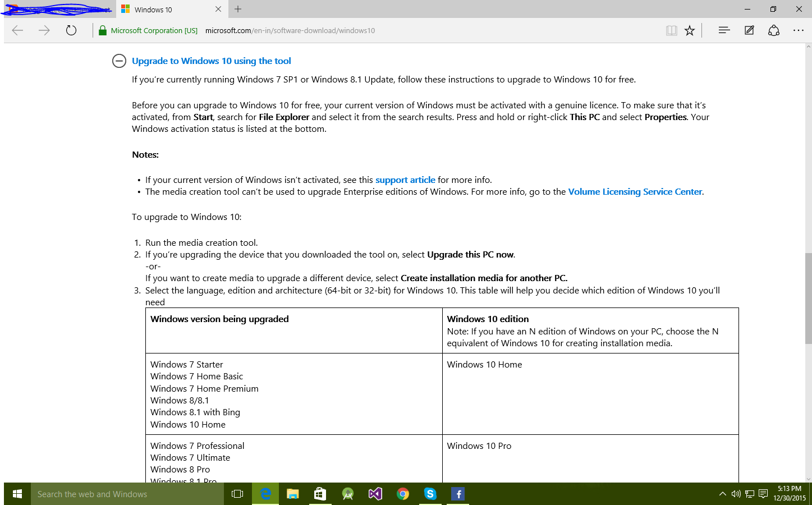The image size is (812, 505).
Task: Show hidden system tray icons
Action: pyautogui.click(x=722, y=494)
